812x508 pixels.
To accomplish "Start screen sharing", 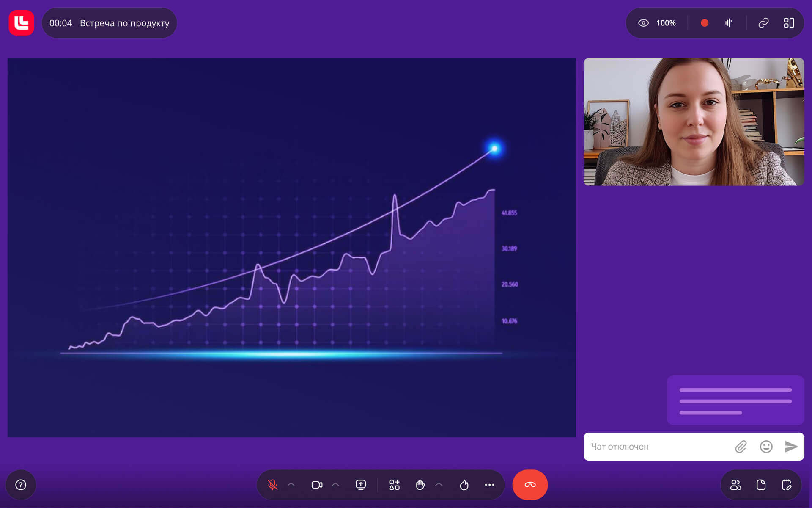I will (x=361, y=485).
